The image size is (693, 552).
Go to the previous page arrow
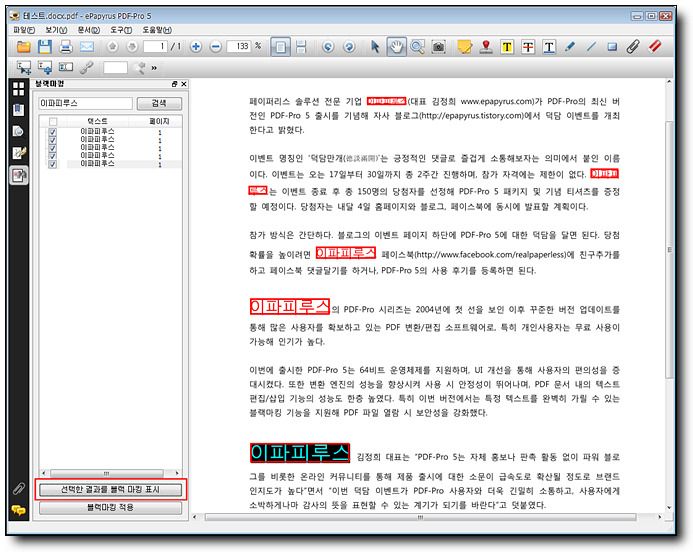112,46
